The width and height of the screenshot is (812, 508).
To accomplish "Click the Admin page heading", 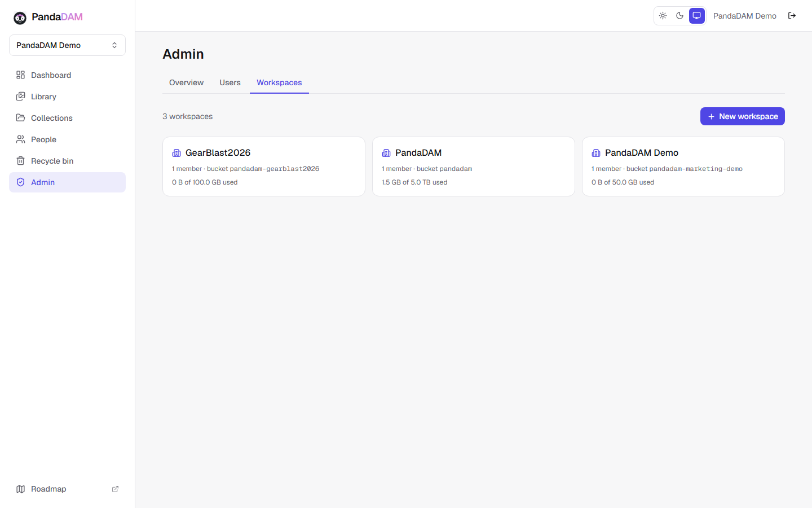I will click(x=183, y=54).
